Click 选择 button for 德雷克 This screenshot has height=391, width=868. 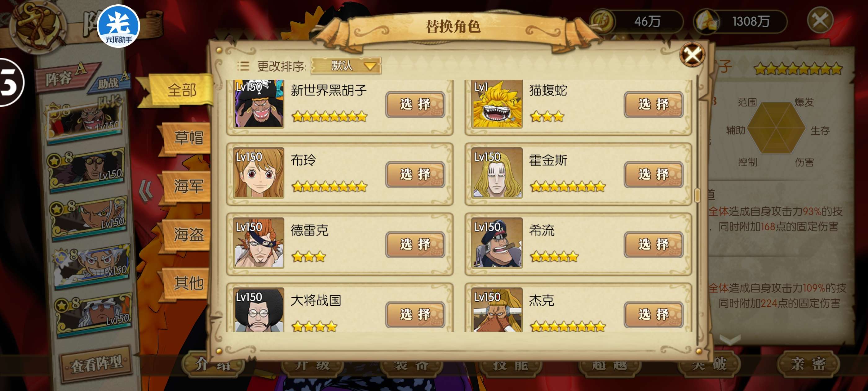pyautogui.click(x=415, y=244)
